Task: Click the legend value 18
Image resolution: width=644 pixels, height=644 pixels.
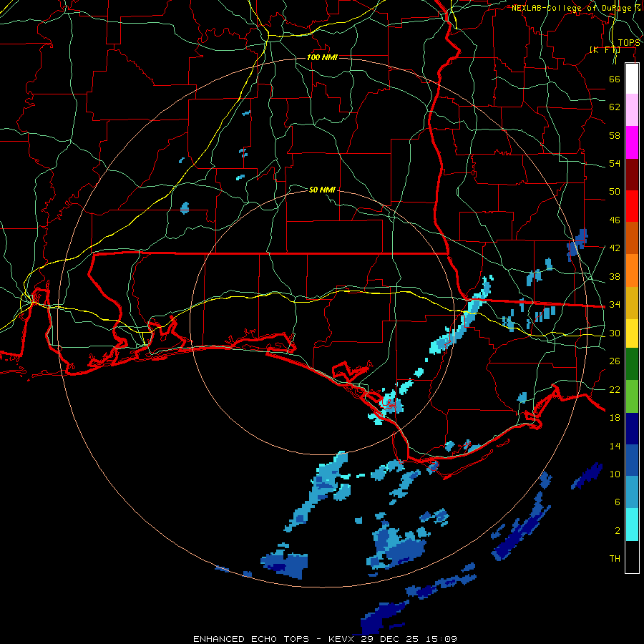Action: tap(615, 417)
